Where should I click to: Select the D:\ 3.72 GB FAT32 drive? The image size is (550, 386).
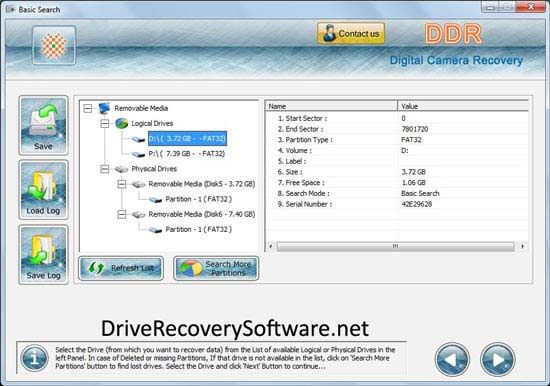[x=187, y=139]
